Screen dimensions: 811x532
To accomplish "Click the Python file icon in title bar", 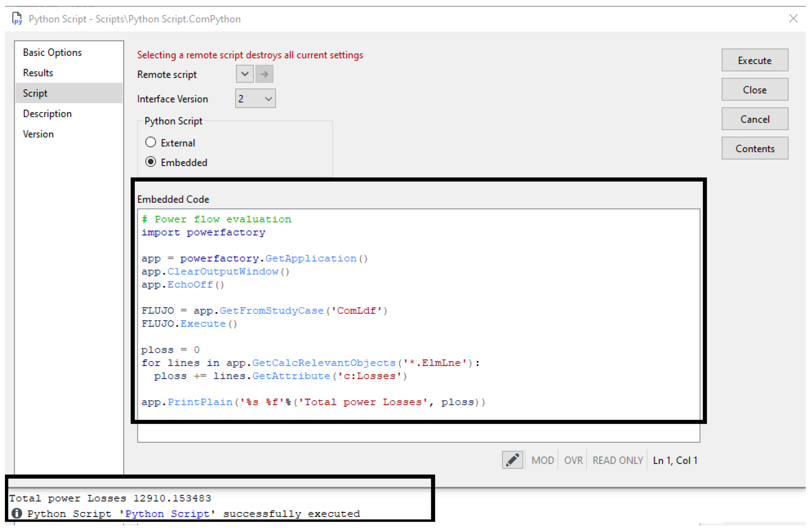I will [x=17, y=18].
